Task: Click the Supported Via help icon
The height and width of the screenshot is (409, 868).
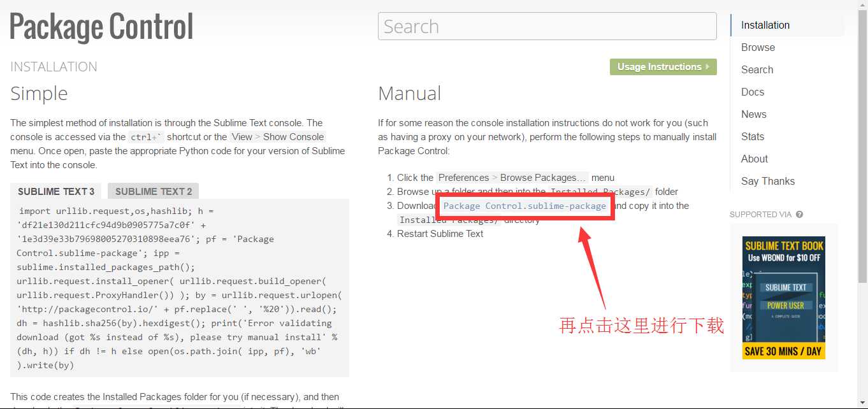Action: click(x=799, y=215)
